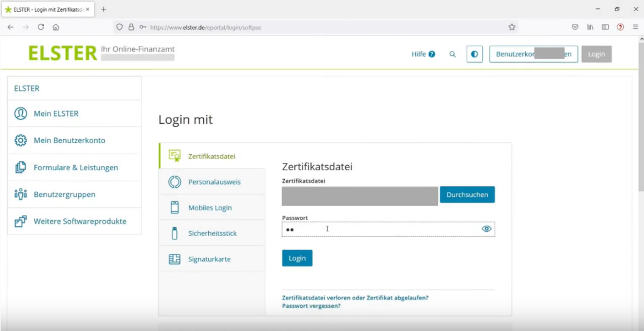The width and height of the screenshot is (644, 331).
Task: Open Passwort vergessen link
Action: [x=311, y=306]
